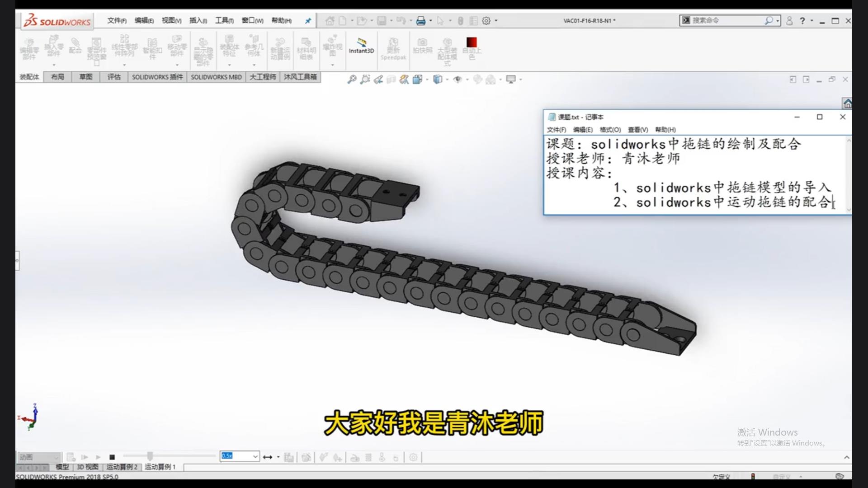Click the Options gear icon in top toolbar
This screenshot has height=488, width=868.
pos(486,21)
